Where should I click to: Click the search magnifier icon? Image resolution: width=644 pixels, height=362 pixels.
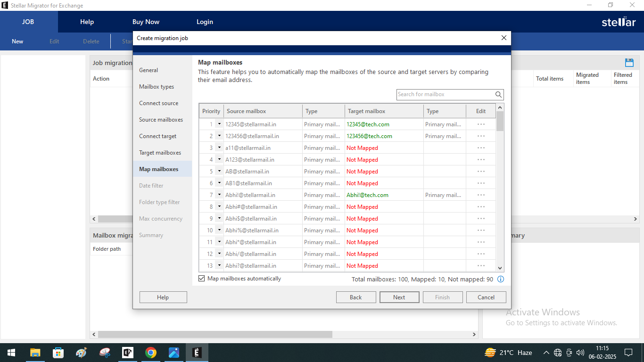click(x=498, y=94)
